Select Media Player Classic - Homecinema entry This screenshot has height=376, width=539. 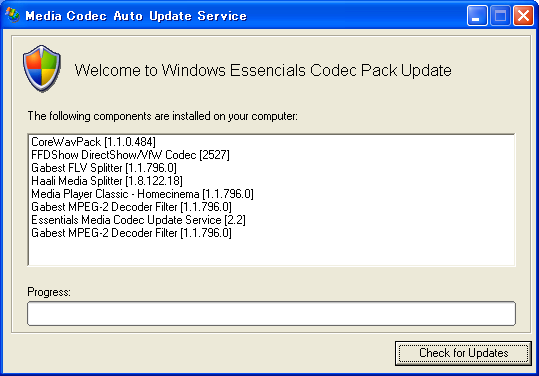click(142, 194)
